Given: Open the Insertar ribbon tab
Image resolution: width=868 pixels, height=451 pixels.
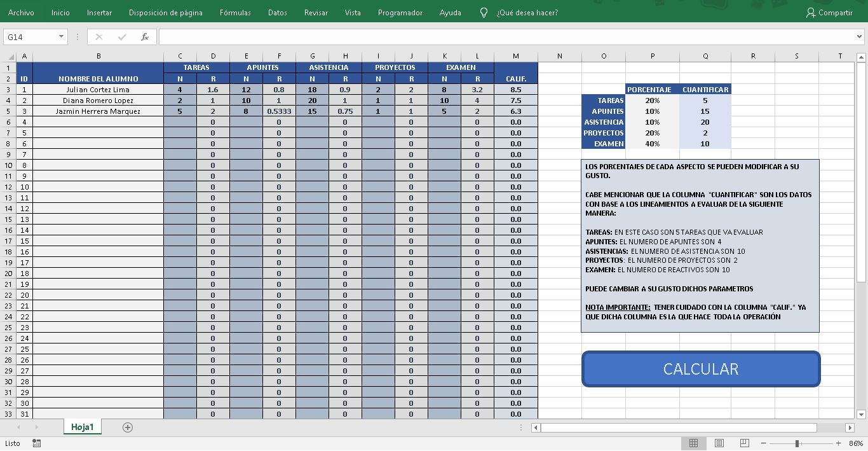Looking at the screenshot, I should pyautogui.click(x=99, y=12).
